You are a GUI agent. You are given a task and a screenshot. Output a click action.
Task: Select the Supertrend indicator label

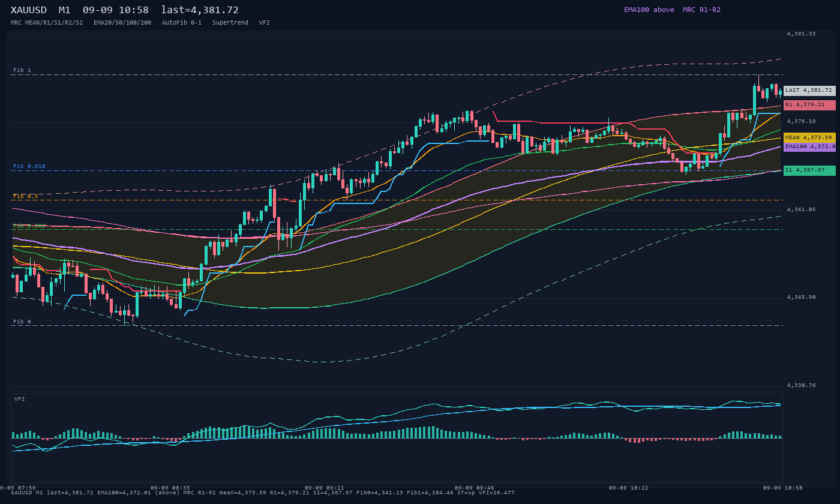click(x=230, y=22)
